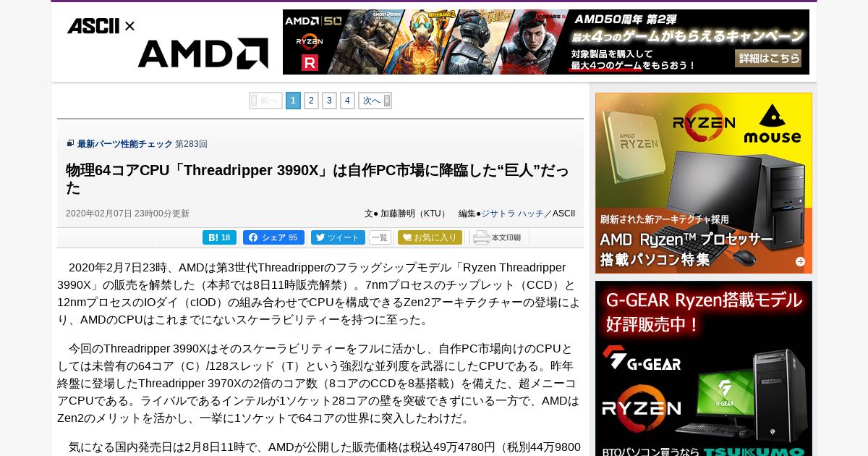
Task: Open the 一覧 tweet list button
Action: click(x=380, y=237)
